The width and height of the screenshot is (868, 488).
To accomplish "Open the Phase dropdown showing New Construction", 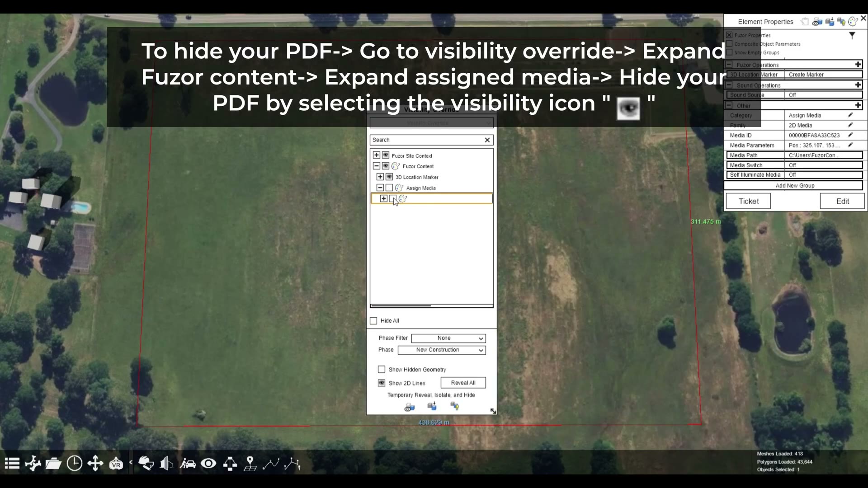I will click(442, 350).
